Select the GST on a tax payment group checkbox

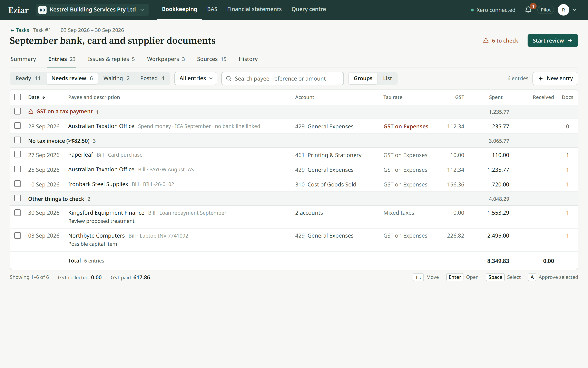18,111
